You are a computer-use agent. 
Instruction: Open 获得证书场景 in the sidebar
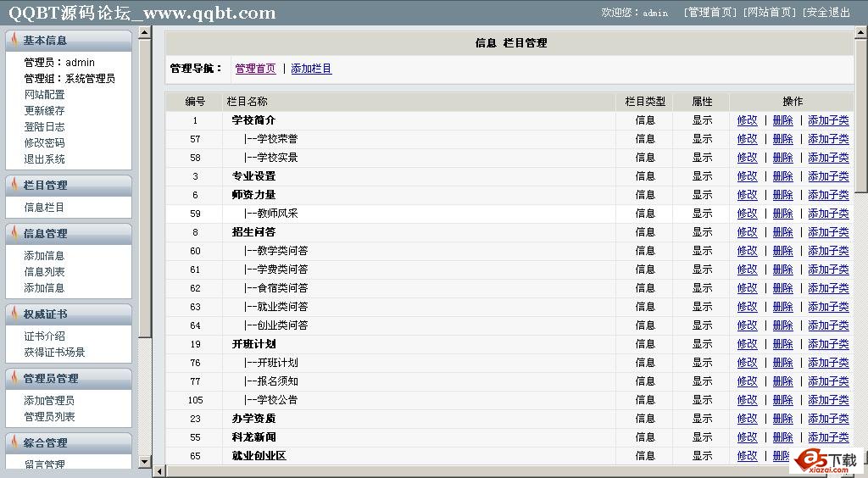(54, 352)
